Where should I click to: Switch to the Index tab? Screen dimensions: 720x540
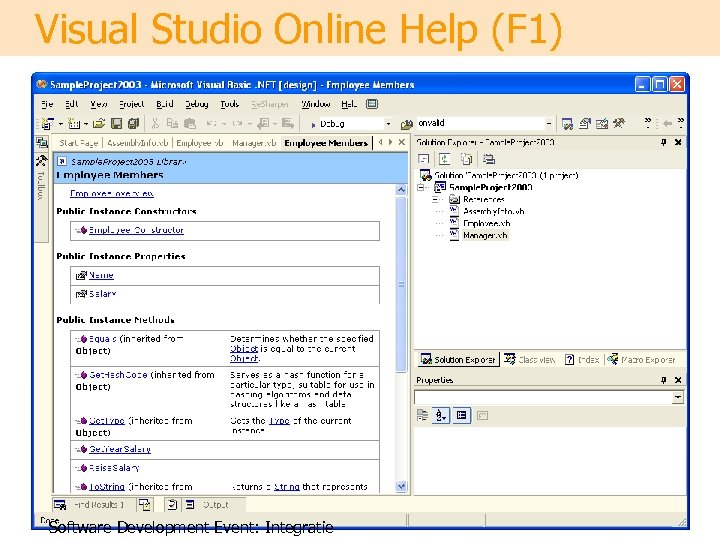point(582,360)
